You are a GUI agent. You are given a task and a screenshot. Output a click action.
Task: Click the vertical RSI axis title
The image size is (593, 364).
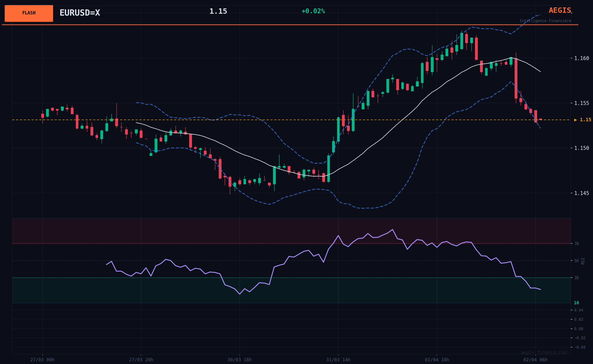tap(583, 261)
